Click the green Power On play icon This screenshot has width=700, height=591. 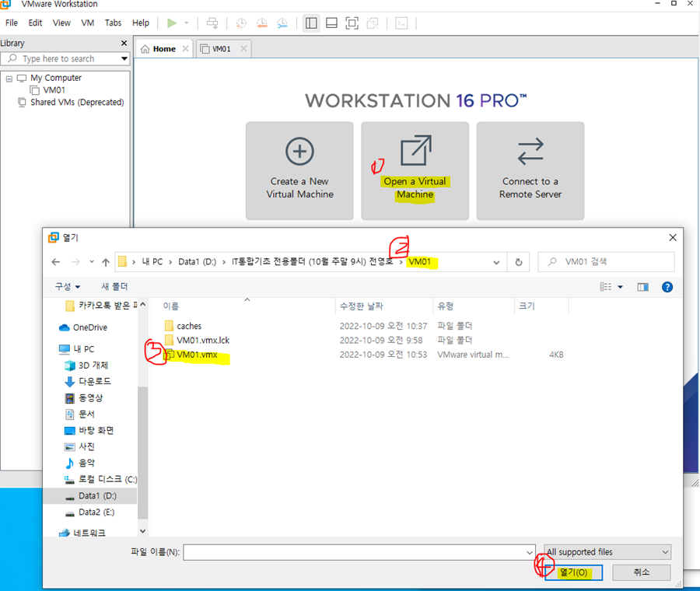tap(172, 23)
